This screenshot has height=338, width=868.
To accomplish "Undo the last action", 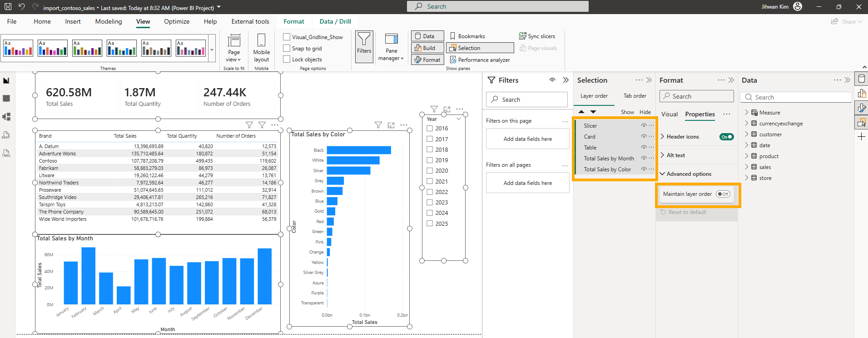I will (x=21, y=7).
